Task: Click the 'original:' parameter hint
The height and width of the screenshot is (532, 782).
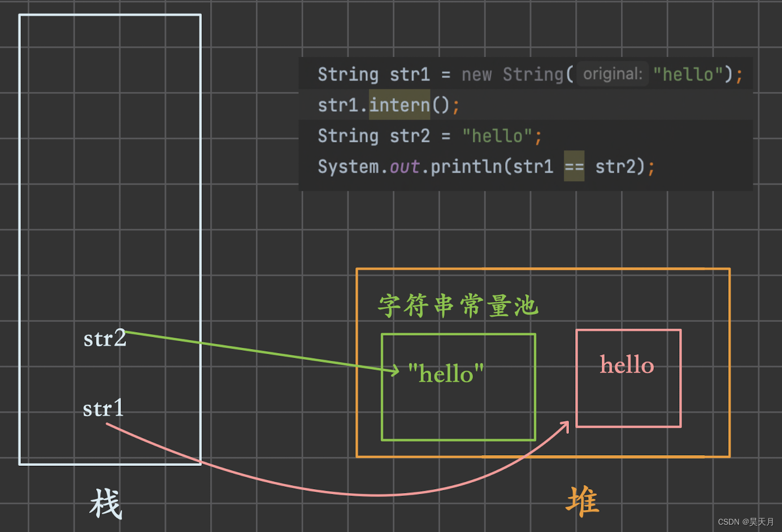Action: click(612, 74)
